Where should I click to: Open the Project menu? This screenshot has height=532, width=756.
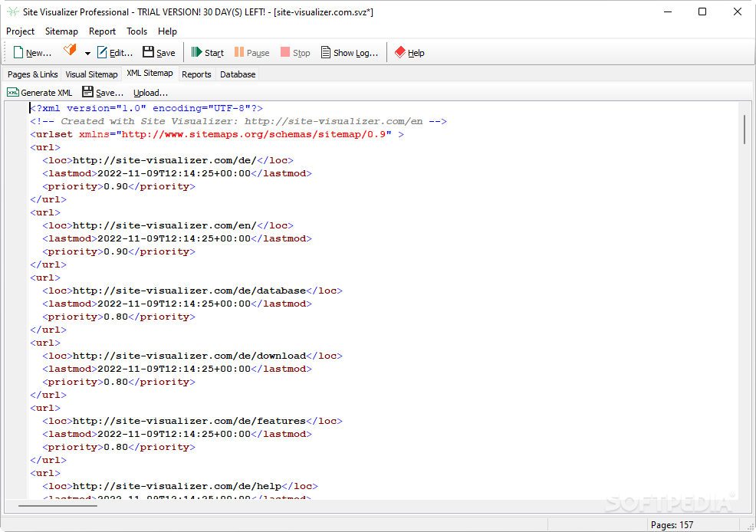pyautogui.click(x=20, y=31)
